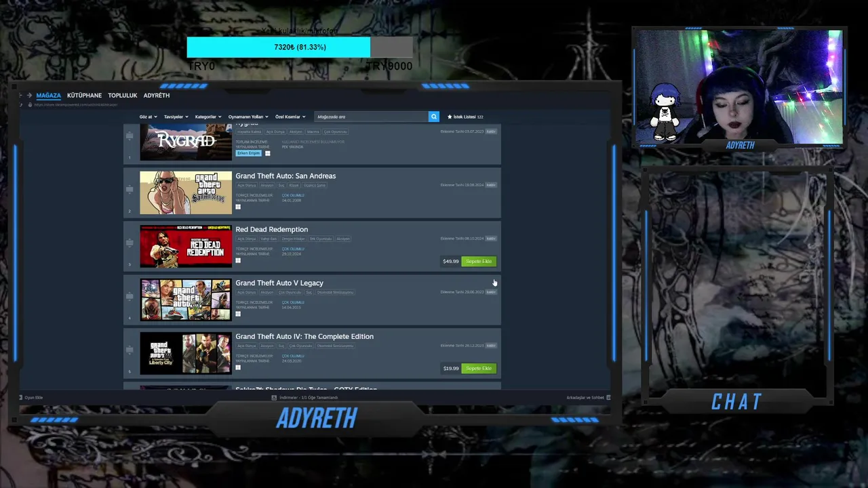Click the Klasik tag on San Andreas
The height and width of the screenshot is (488, 868).
tap(294, 185)
